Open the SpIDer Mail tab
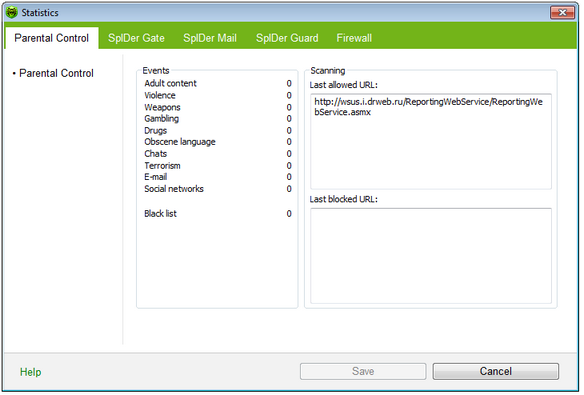Image resolution: width=584 pixels, height=395 pixels. pos(210,38)
